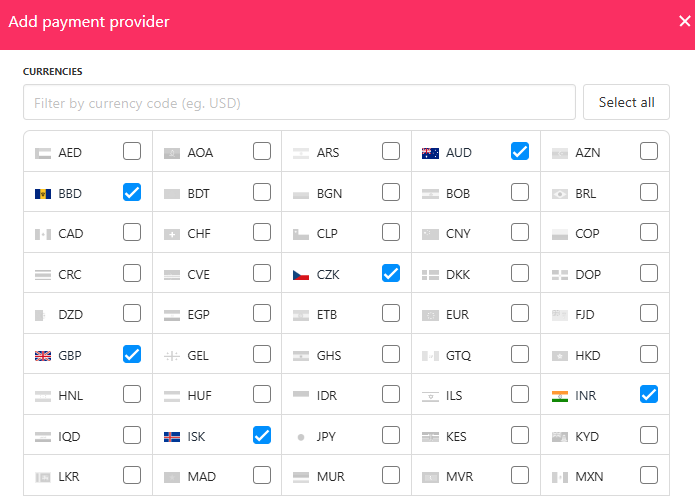Close the Add payment provider dialog

684,21
